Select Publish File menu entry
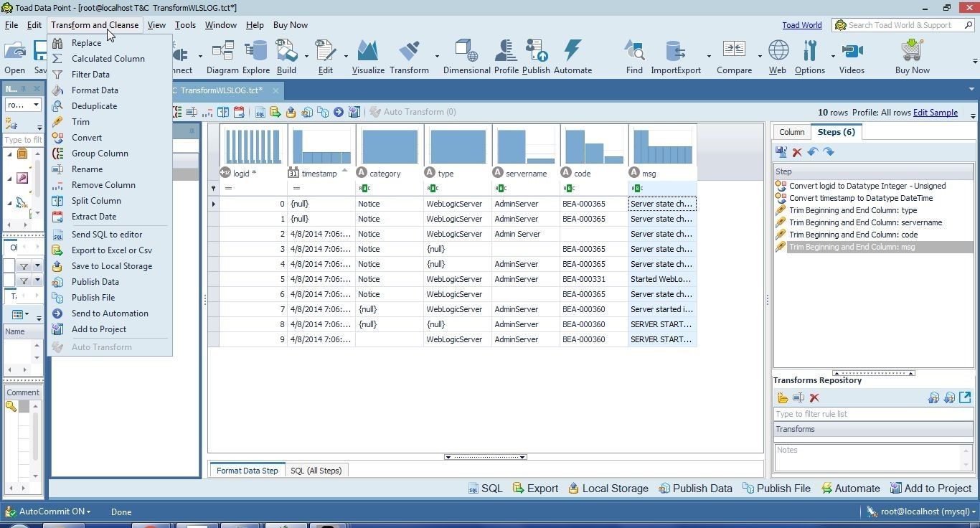The image size is (980, 528). 93,298
